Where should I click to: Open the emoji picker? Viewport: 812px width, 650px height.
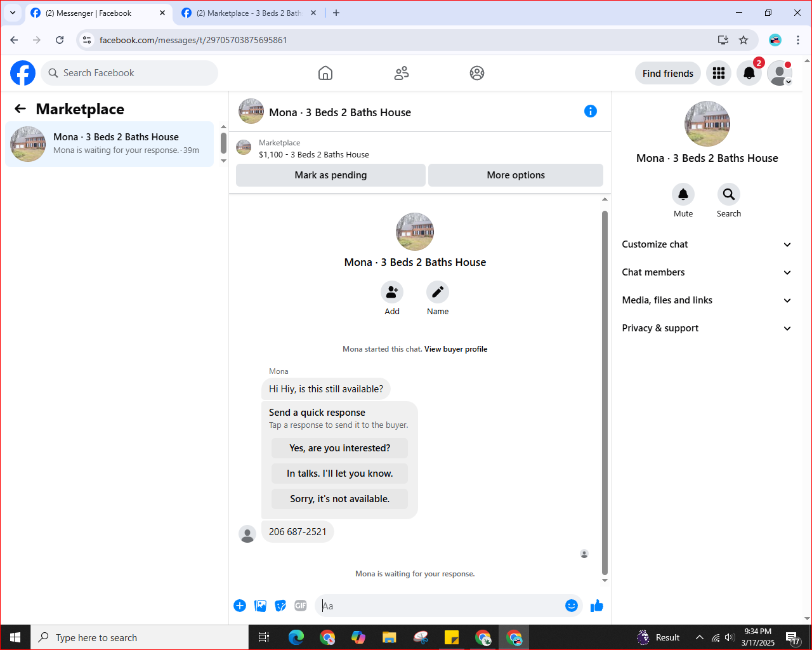click(572, 606)
